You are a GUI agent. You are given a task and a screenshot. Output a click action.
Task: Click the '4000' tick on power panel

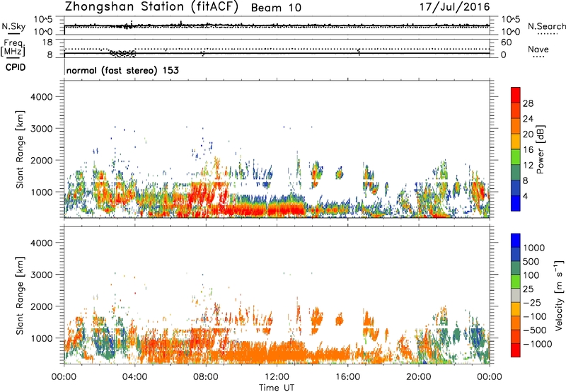point(42,97)
